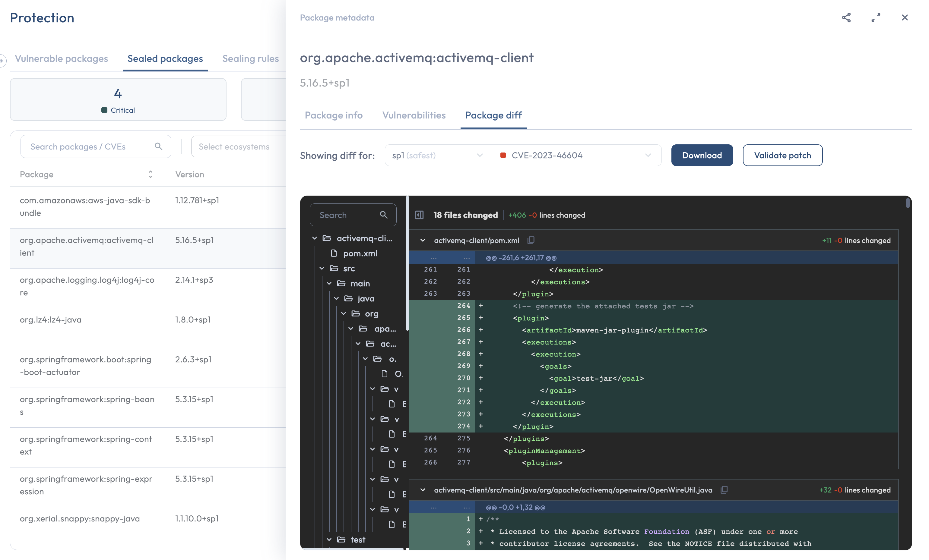
Task: Open the CVE-2023-46604 dropdown
Action: pos(577,155)
